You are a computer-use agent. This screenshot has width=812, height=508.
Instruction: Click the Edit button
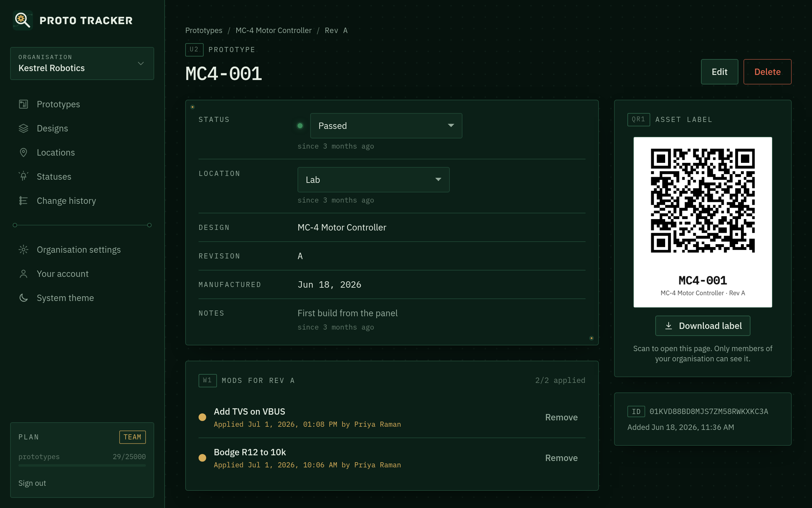click(719, 72)
